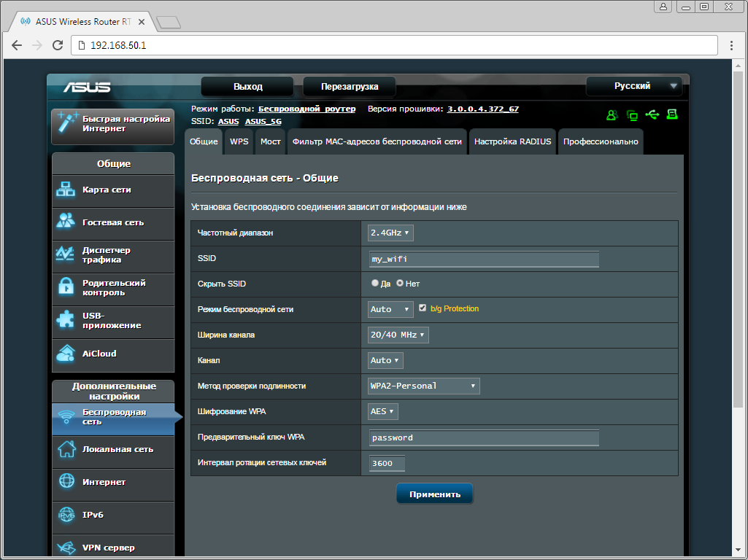Switch to the WPS tab

click(239, 141)
